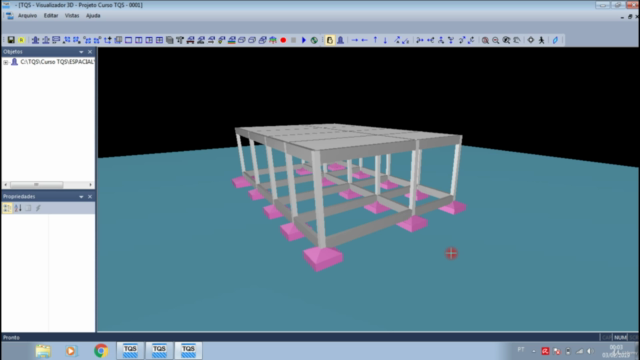Select the two-pane split view layout icon
The width and height of the screenshot is (640, 360).
pyautogui.click(x=139, y=40)
